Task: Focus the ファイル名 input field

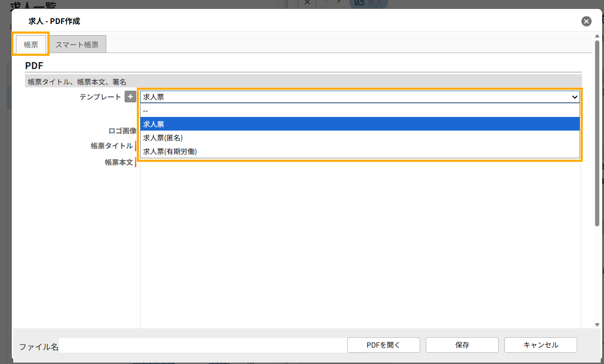Action: pos(202,346)
